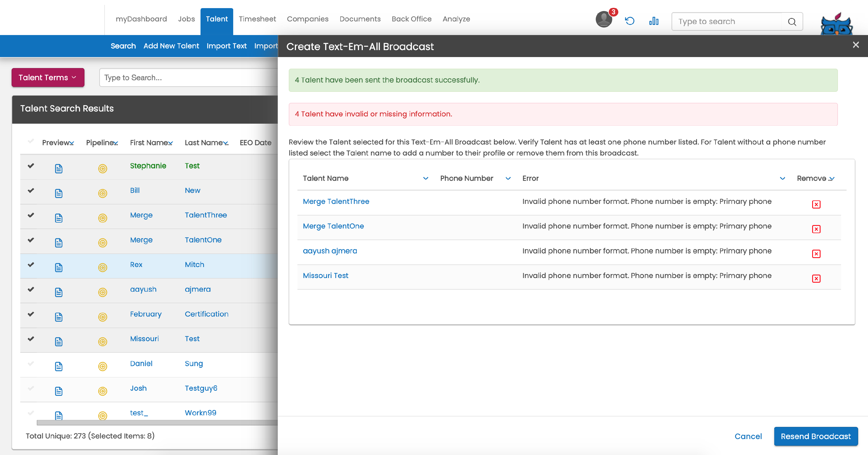Open the bar chart analytics icon
This screenshot has height=455, width=868.
point(653,21)
